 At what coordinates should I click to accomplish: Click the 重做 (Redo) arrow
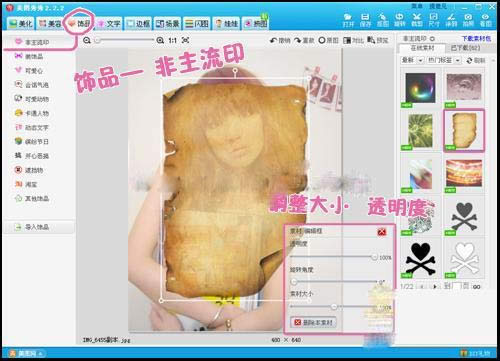[x=304, y=40]
